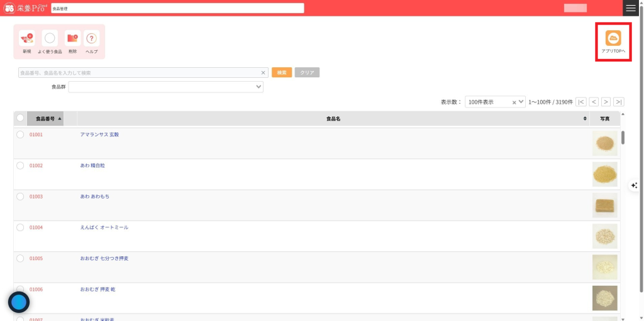The width and height of the screenshot is (644, 321).
Task: Click the 新規 (new food) icon
Action: tap(26, 39)
